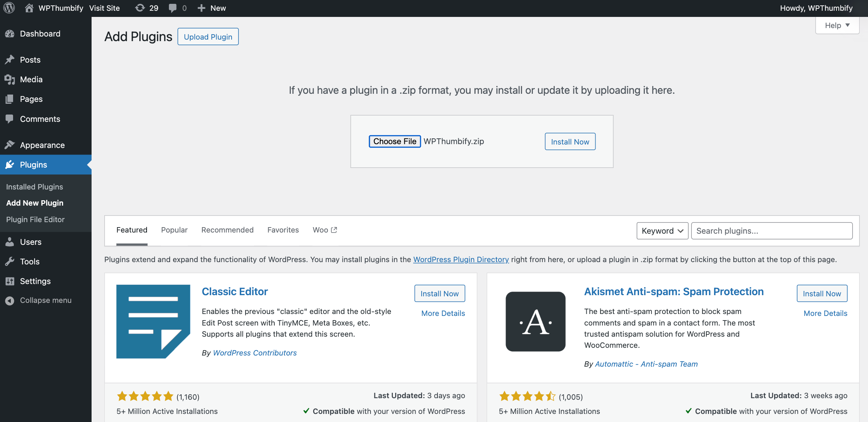The image size is (868, 422).
Task: Click Visit Site in admin bar
Action: [x=104, y=8]
